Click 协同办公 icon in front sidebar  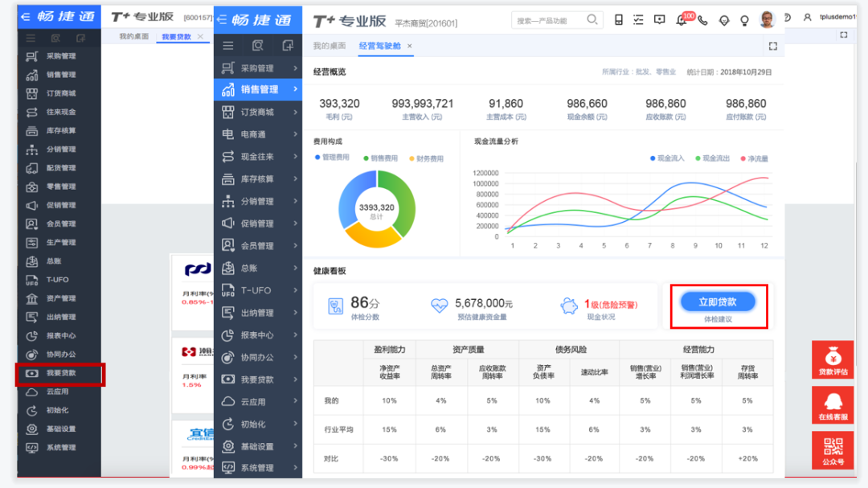coord(228,357)
